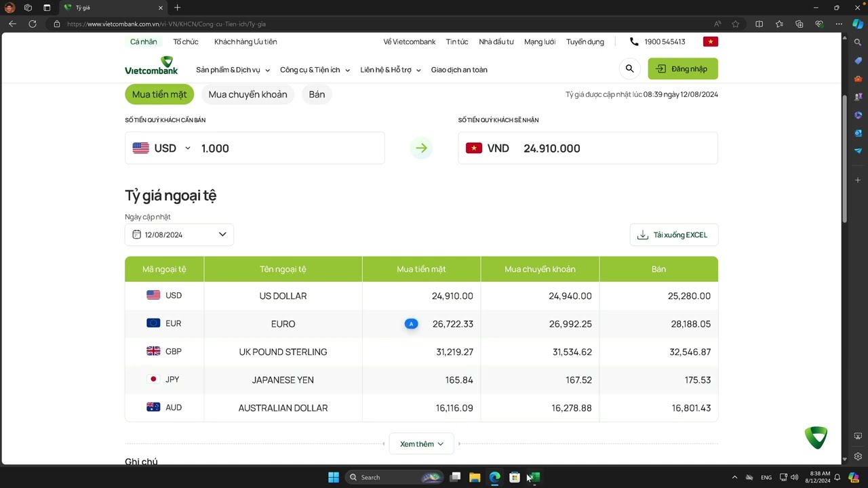Open Microsoft Store from the taskbar
The width and height of the screenshot is (868, 488).
click(515, 477)
